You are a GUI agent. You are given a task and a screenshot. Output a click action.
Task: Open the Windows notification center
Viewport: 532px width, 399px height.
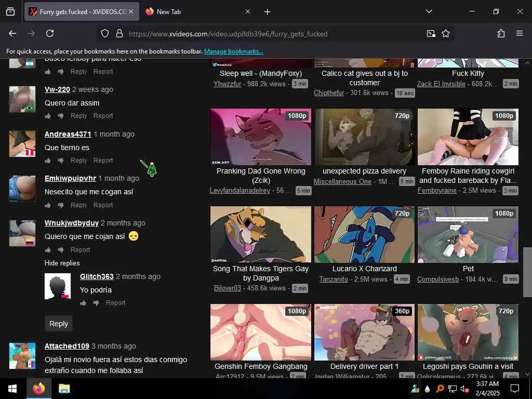(x=515, y=389)
